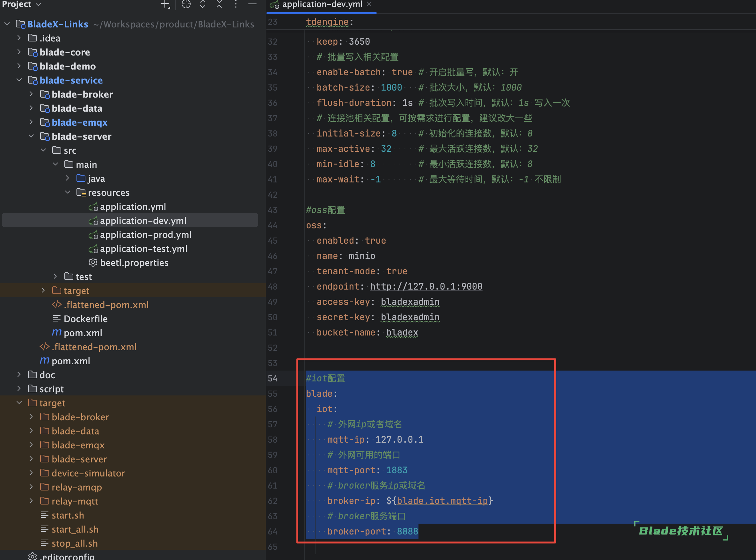Click the http://127.0.0.1:9000 endpoint link
Viewport: 756px width, 560px height.
tap(426, 286)
